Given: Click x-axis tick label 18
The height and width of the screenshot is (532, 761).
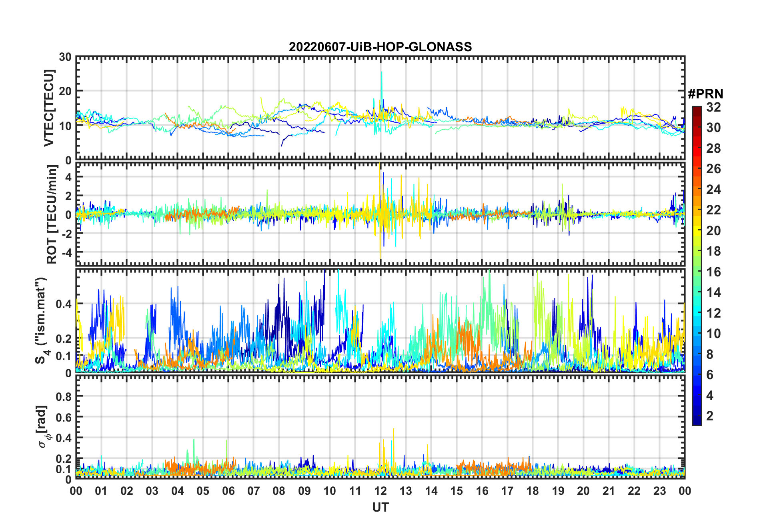Looking at the screenshot, I should [x=533, y=491].
